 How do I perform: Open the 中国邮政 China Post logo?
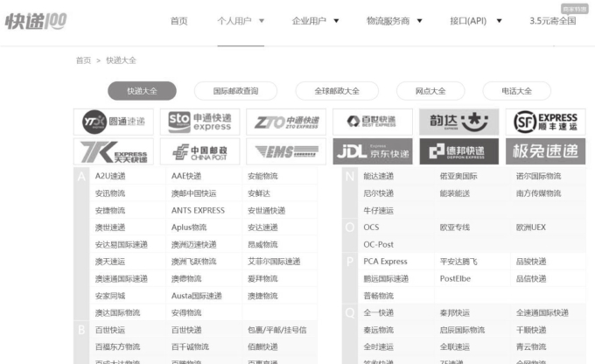tap(199, 151)
